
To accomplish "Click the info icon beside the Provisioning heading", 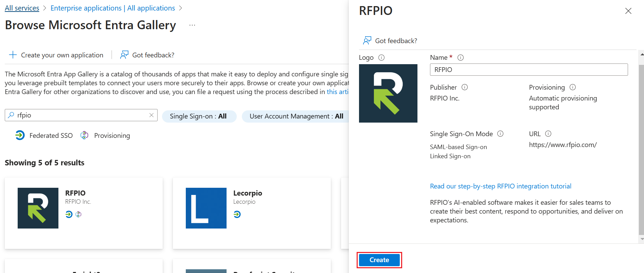I will 573,87.
